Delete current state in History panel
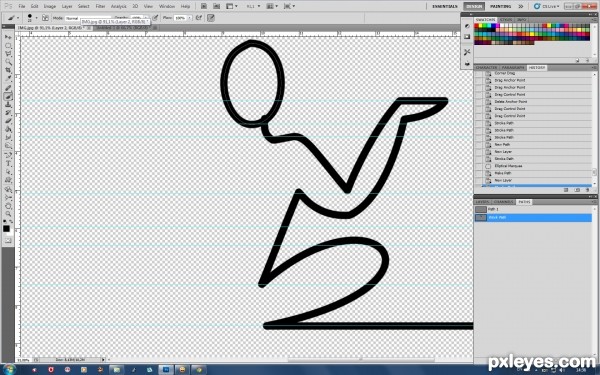The height and width of the screenshot is (375, 600). (587, 190)
